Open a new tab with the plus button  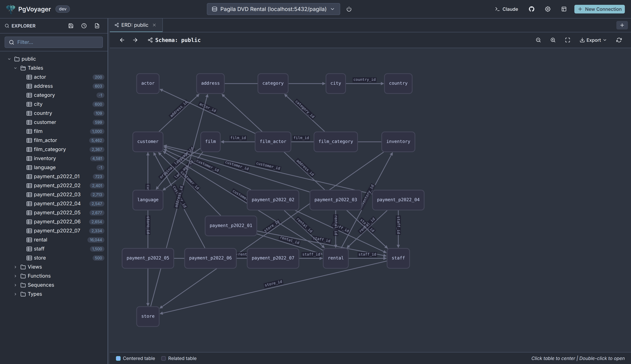click(x=622, y=25)
